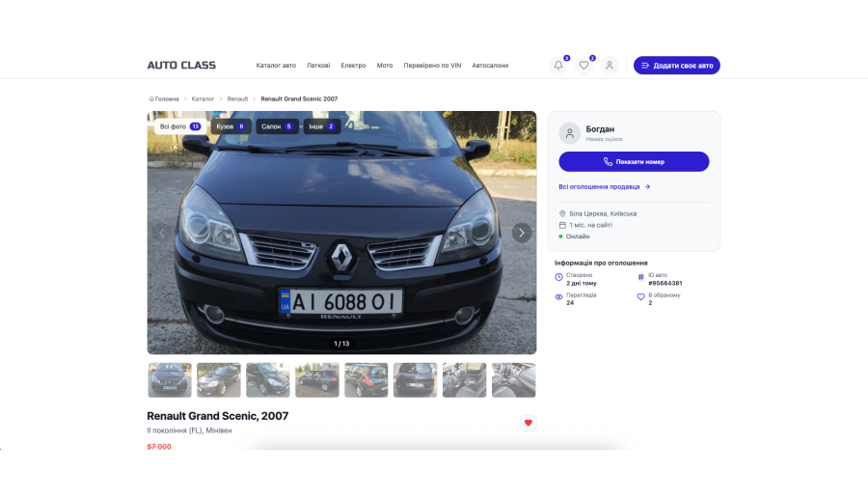Click the Головна home breadcrumb

164,98
